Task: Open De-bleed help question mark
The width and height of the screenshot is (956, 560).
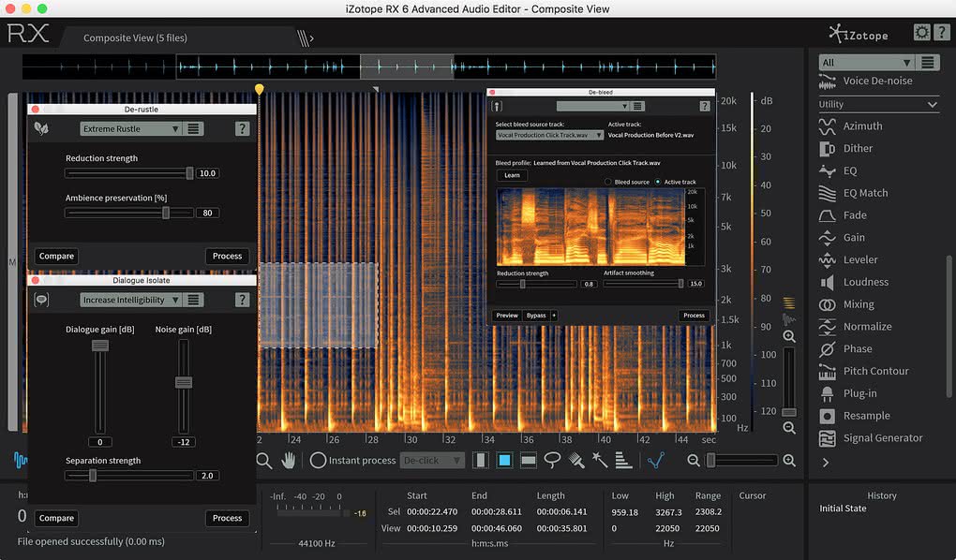Action: pos(705,106)
